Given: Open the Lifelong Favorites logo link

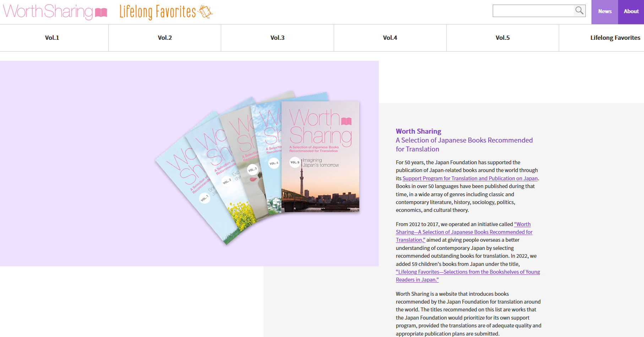Looking at the screenshot, I should 166,12.
